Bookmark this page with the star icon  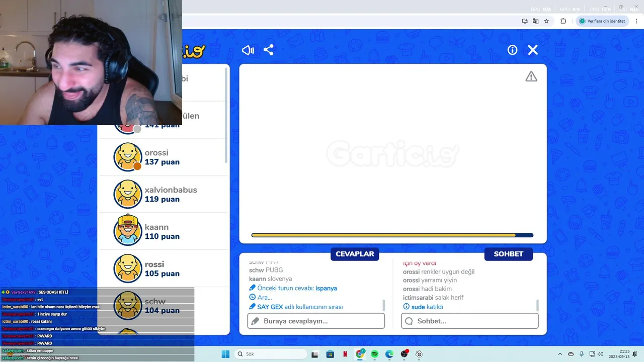coord(546,21)
